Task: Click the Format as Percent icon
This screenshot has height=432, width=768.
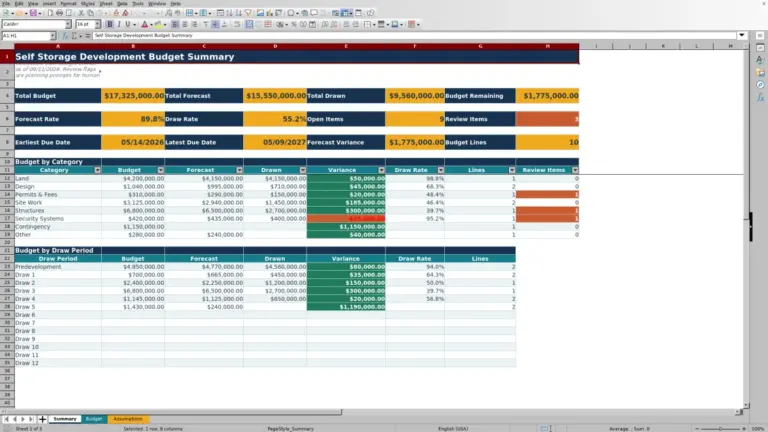Action: point(294,24)
